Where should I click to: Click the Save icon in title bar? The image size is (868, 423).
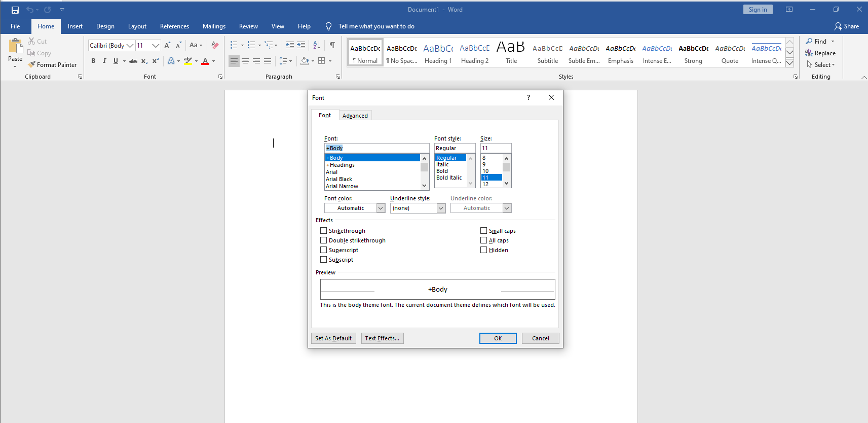click(15, 10)
